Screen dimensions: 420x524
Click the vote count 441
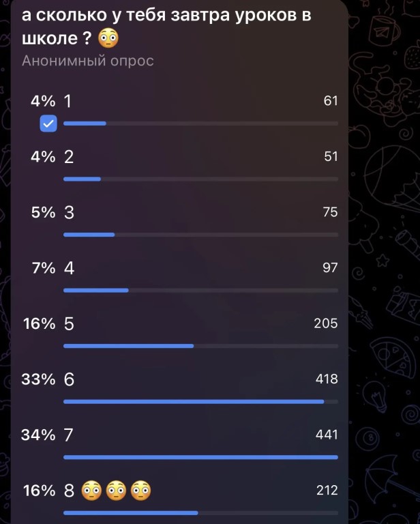point(327,435)
